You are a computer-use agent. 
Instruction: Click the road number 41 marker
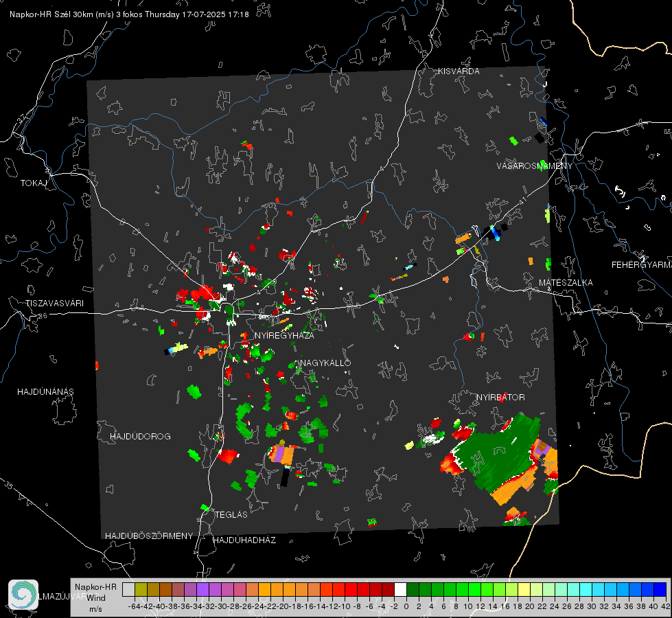click(x=522, y=201)
